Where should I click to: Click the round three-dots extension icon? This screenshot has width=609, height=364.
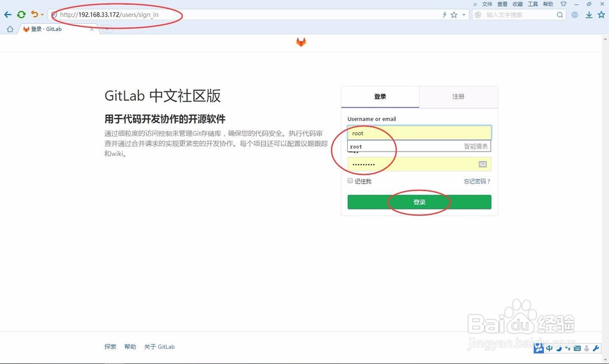point(575,15)
